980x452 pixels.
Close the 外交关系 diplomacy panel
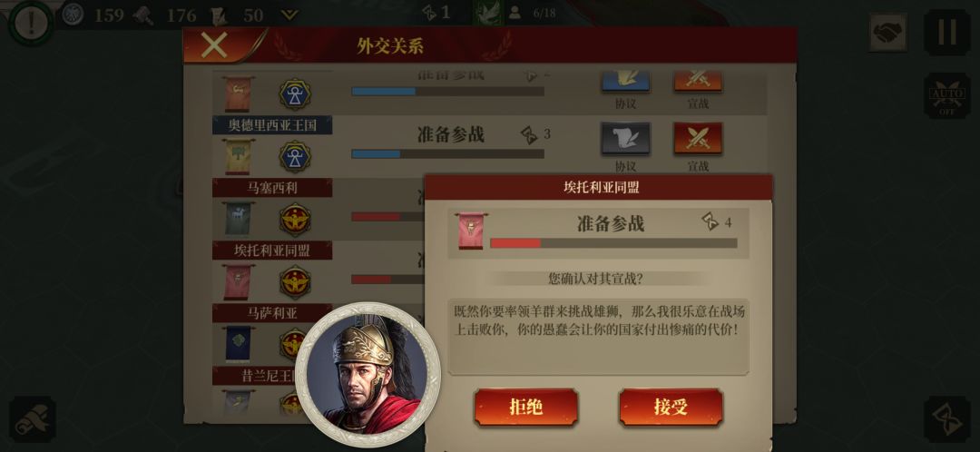point(214,45)
